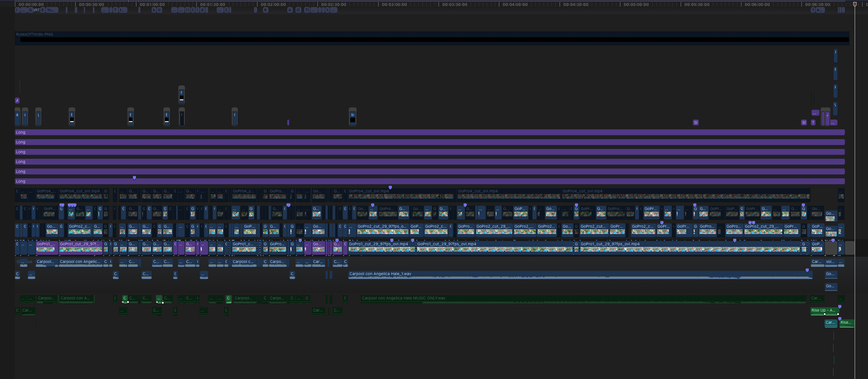Click the 00:03:00:00 timecode on the ruler
This screenshot has height=379, width=868.
point(395,5)
